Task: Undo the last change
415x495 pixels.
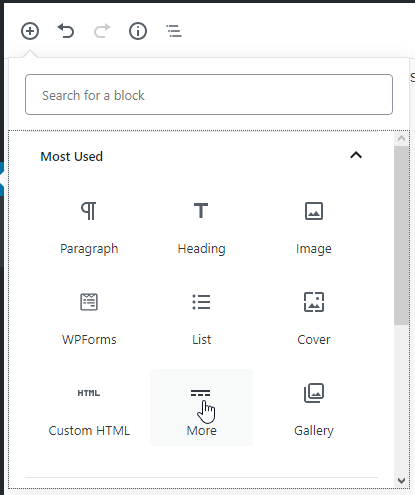Action: click(66, 31)
